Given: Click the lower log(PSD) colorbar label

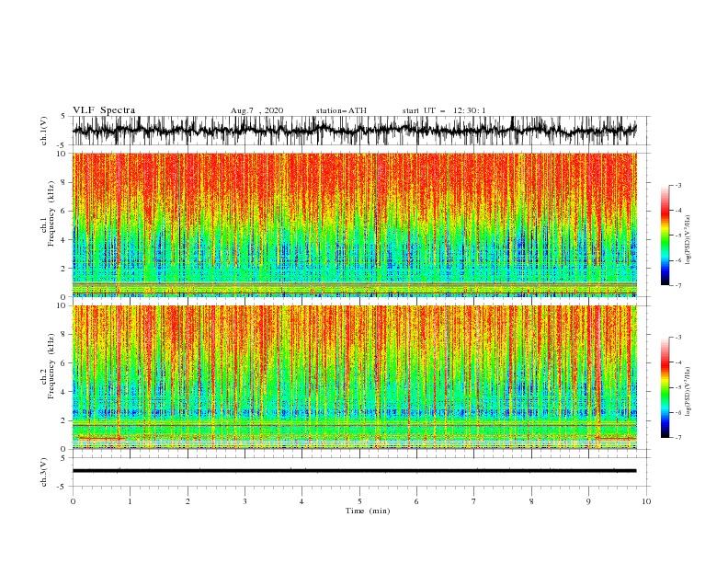Looking at the screenshot, I should [x=688, y=392].
